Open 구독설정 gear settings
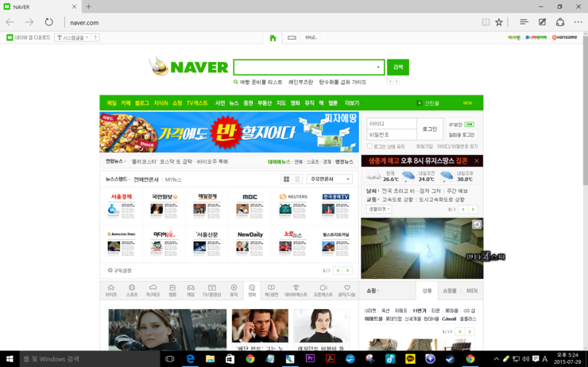 [x=119, y=270]
